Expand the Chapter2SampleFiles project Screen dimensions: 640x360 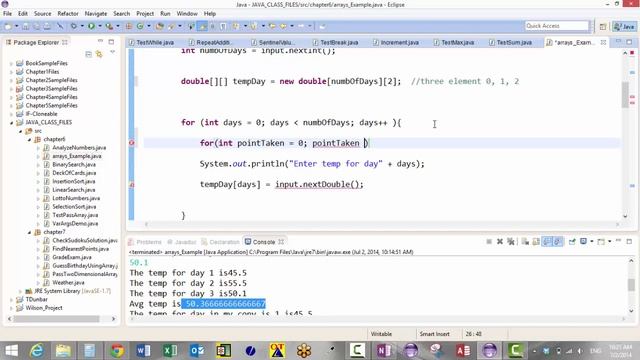(x=11, y=80)
